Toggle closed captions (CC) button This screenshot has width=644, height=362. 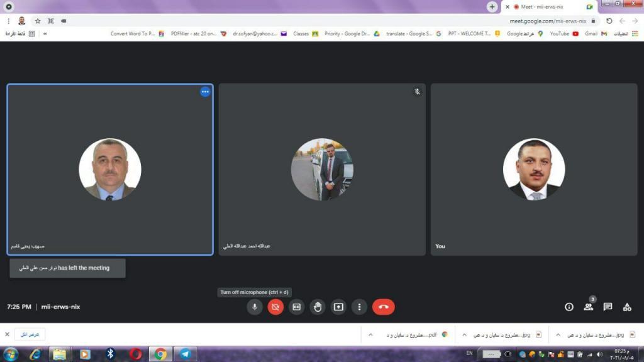(x=296, y=307)
